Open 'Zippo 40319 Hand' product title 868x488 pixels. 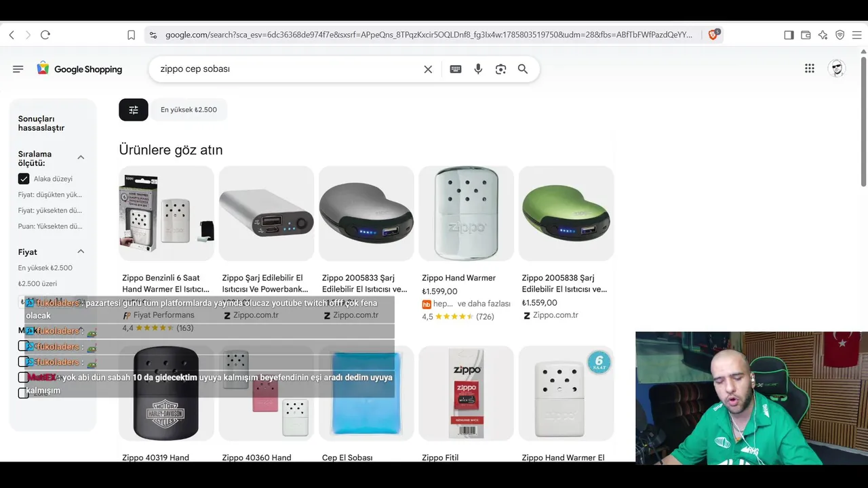156,457
